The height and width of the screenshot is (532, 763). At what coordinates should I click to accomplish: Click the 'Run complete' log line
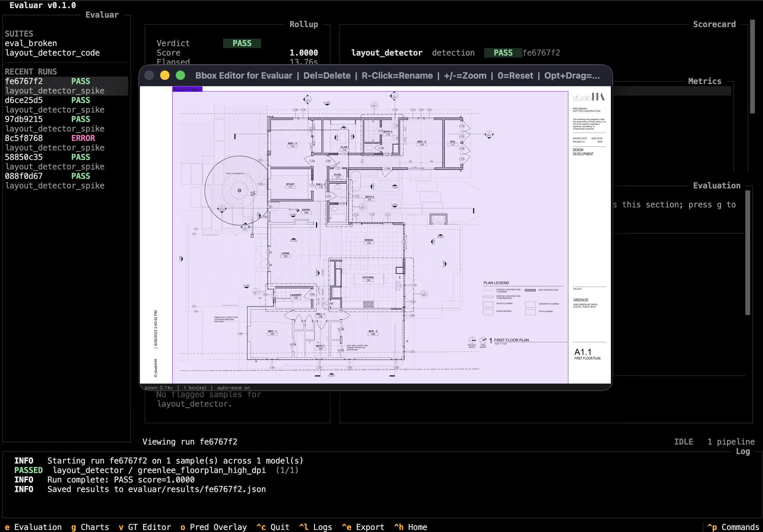pyautogui.click(x=104, y=480)
